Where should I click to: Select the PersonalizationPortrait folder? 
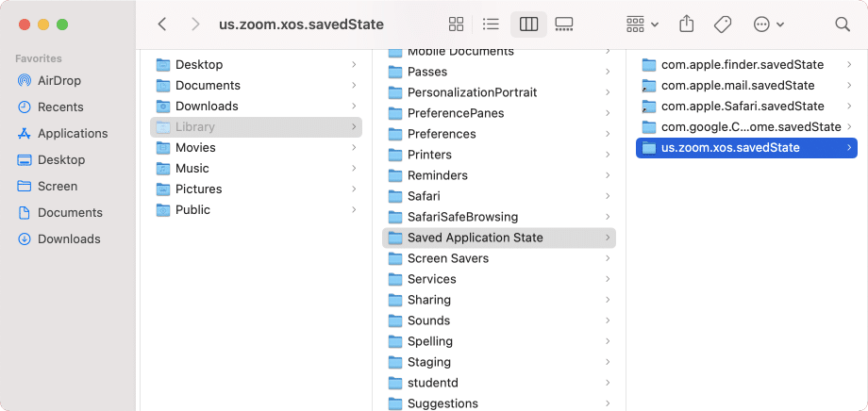(x=499, y=92)
